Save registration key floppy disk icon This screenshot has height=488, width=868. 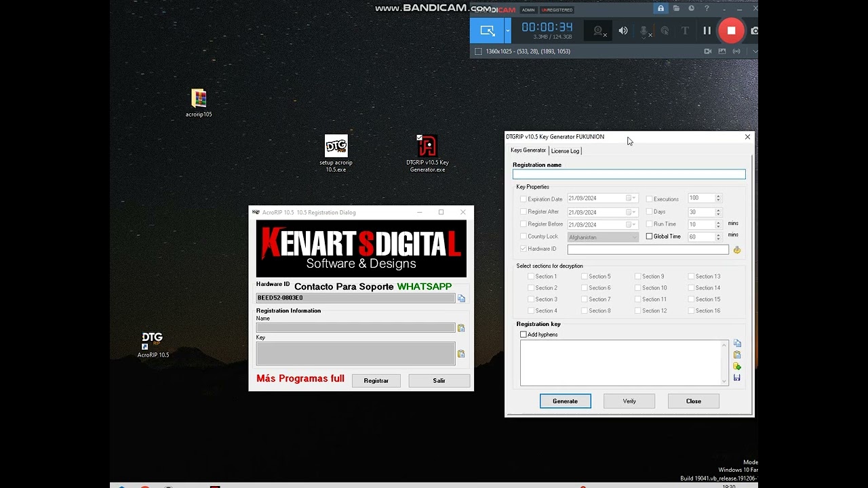tap(737, 378)
